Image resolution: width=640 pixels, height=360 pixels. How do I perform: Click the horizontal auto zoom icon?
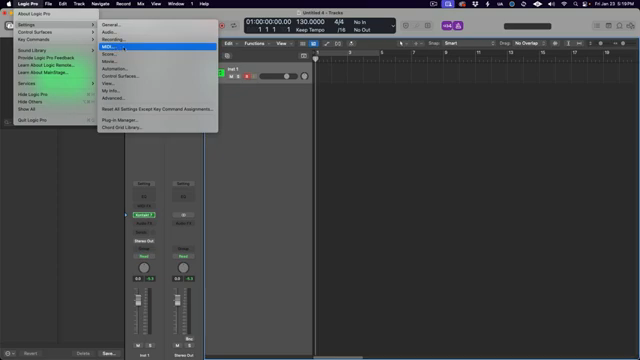point(579,43)
